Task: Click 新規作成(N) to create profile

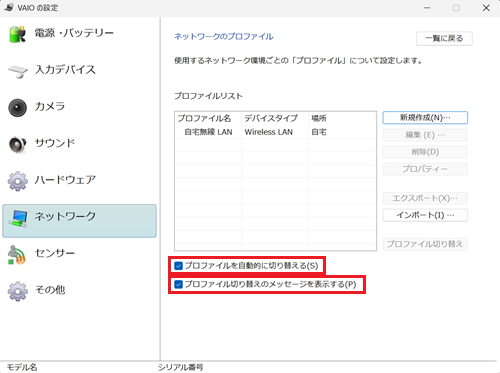Action: point(425,118)
